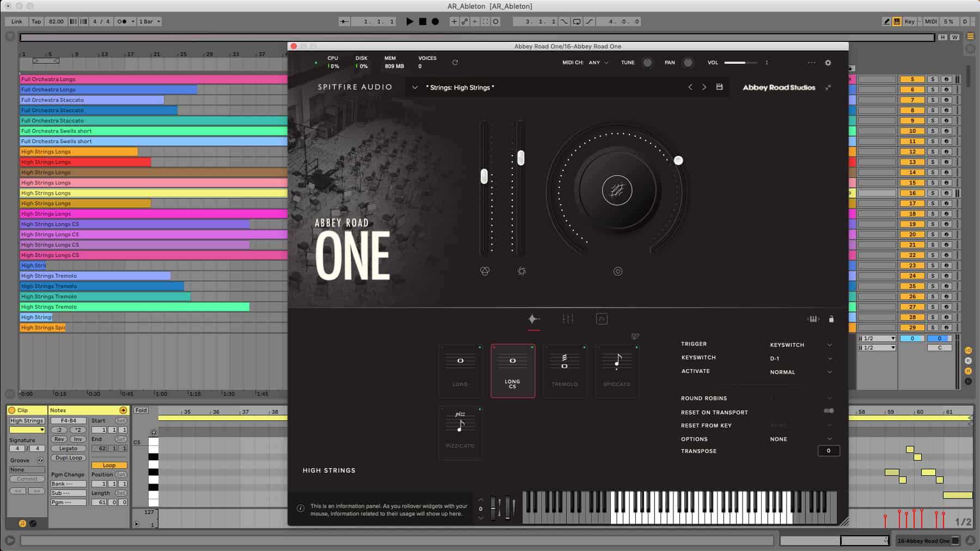The image size is (980, 551).
Task: Click the lock icon in plugin
Action: click(x=831, y=319)
